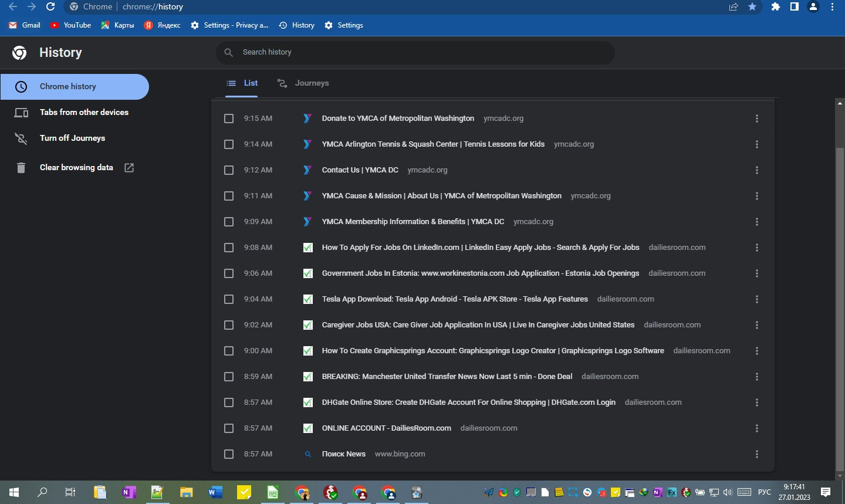Tick the Caregiver Jobs USA checkbox

[229, 325]
